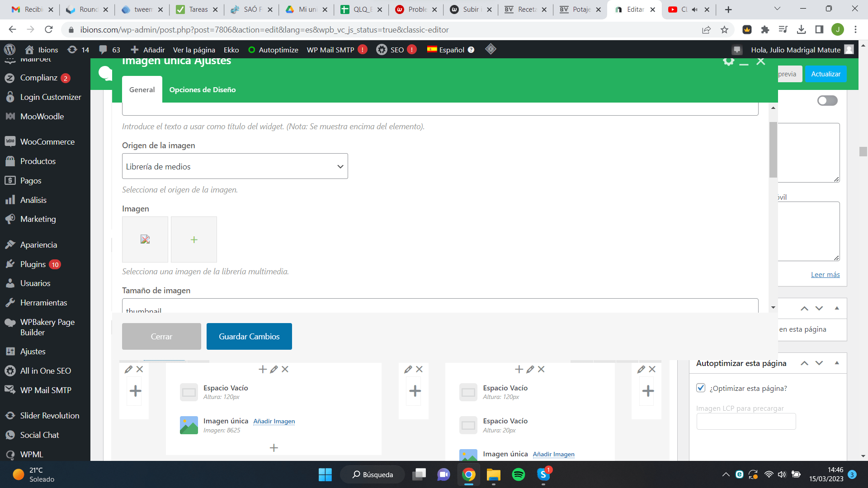
Task: Open the comments bubble showing 63
Action: [110, 50]
